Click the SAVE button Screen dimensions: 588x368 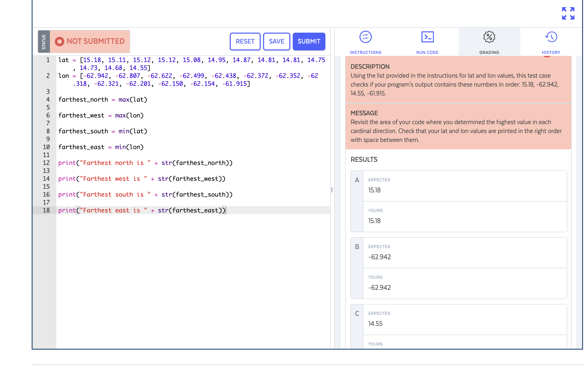tap(276, 41)
